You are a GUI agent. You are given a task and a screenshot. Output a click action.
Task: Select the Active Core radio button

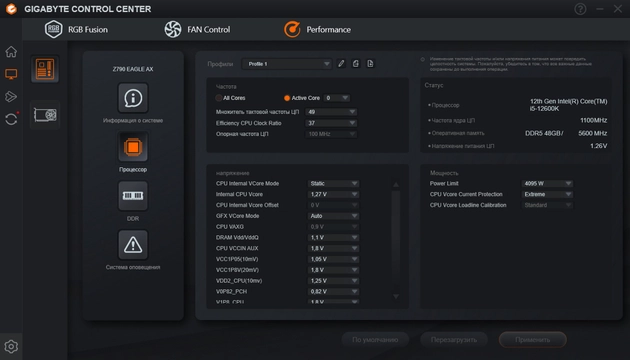(287, 98)
